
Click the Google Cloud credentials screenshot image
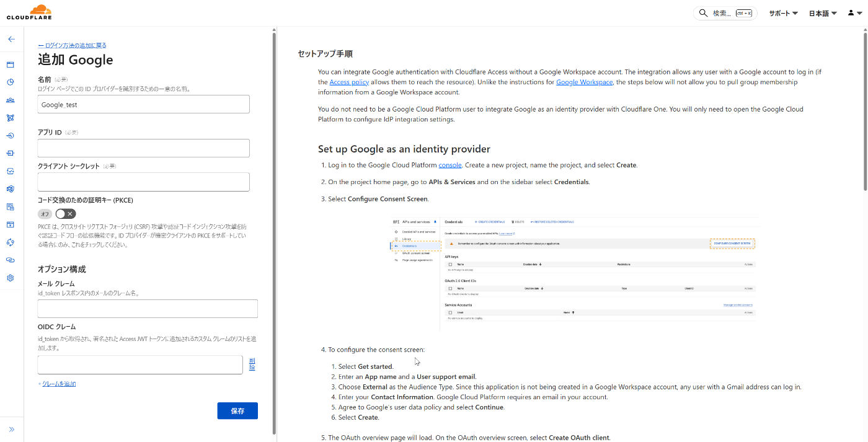pos(573,272)
